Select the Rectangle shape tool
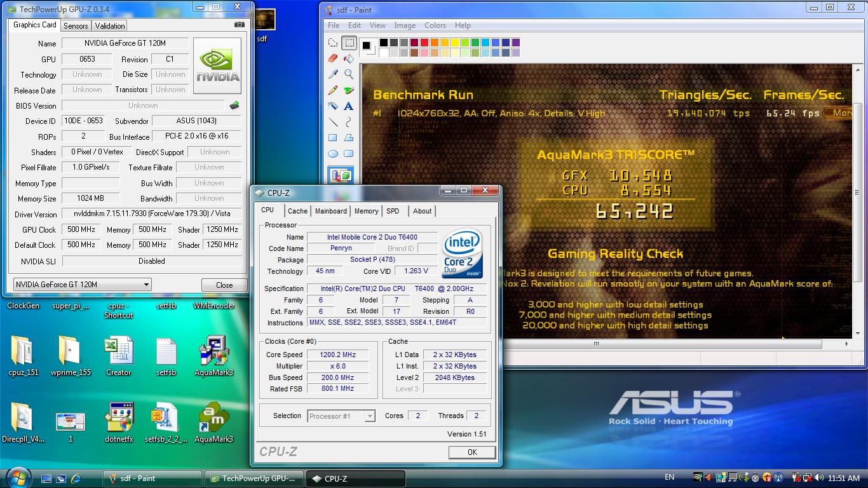This screenshot has height=488, width=868. (x=333, y=138)
